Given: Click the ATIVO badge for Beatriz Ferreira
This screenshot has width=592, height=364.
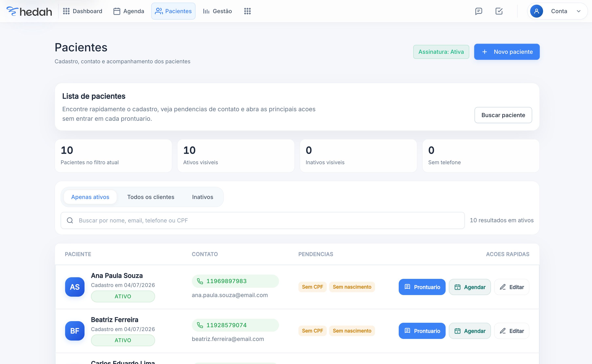Looking at the screenshot, I should (123, 340).
